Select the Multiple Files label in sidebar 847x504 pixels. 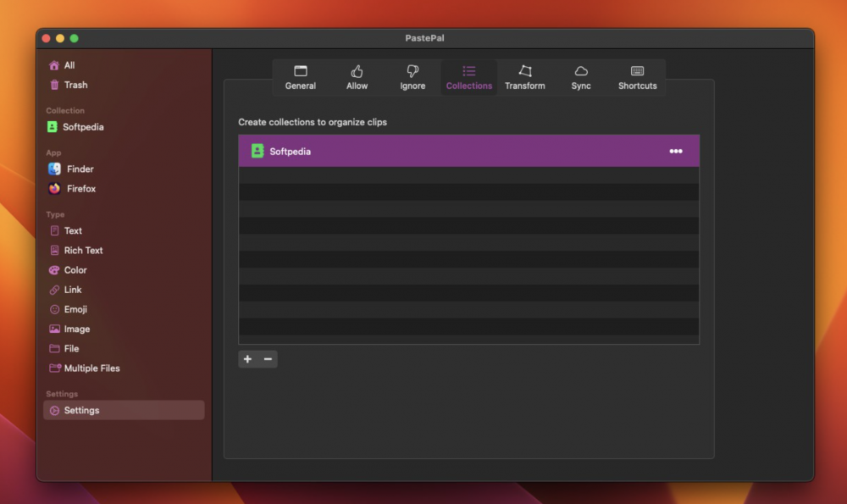[x=91, y=368]
